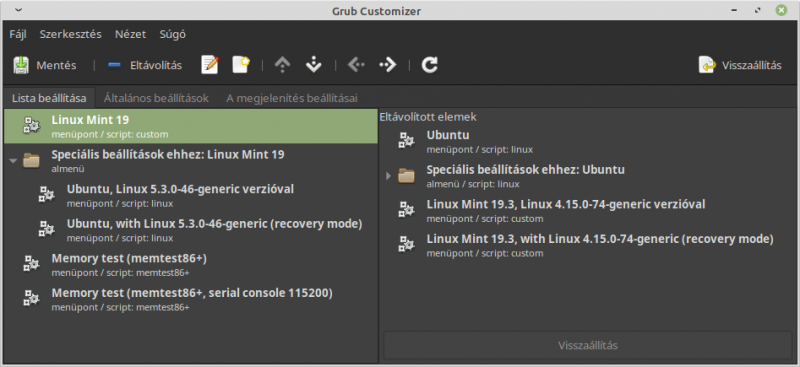Reload the configuration with refresh icon

pos(430,65)
